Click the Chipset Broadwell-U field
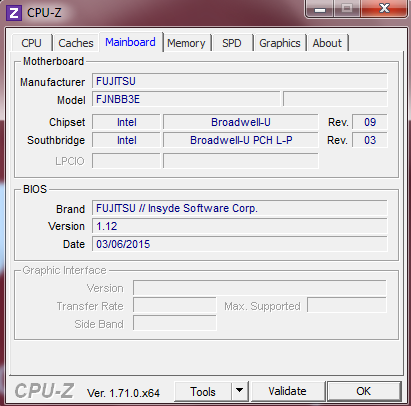This screenshot has width=411, height=406. [241, 122]
